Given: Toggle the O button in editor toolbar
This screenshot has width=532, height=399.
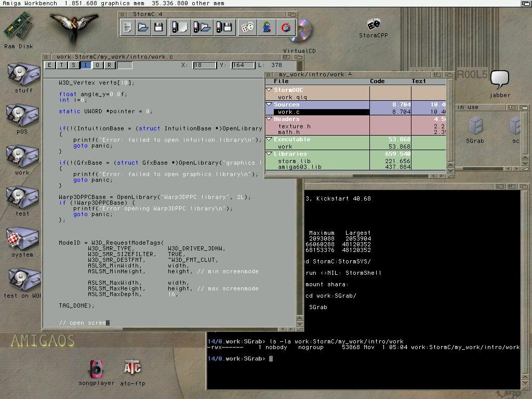Looking at the screenshot, I should (x=97, y=65).
